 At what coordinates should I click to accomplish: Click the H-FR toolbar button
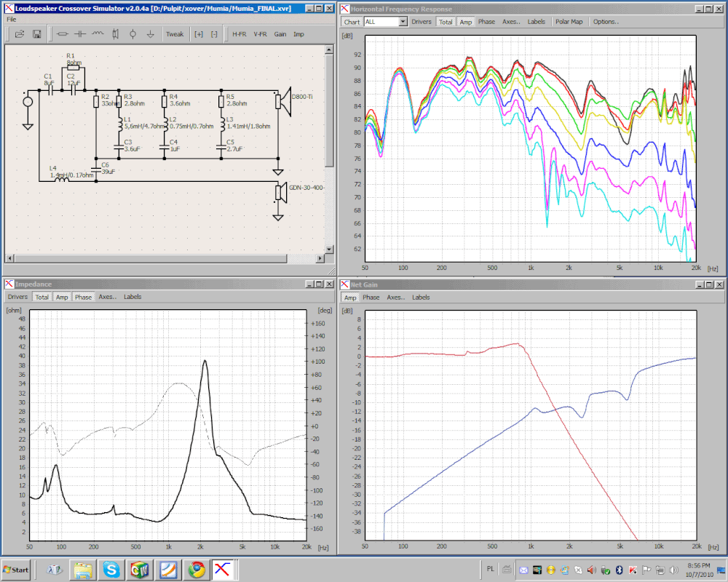(239, 34)
